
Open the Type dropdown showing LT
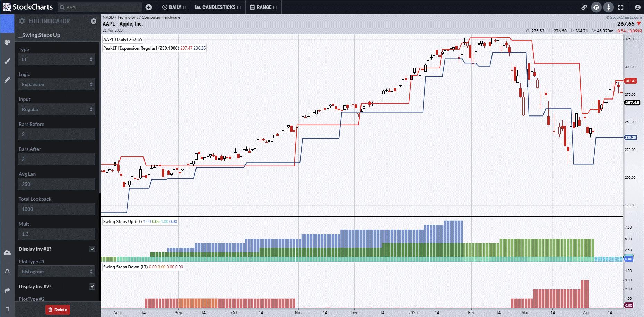click(56, 59)
